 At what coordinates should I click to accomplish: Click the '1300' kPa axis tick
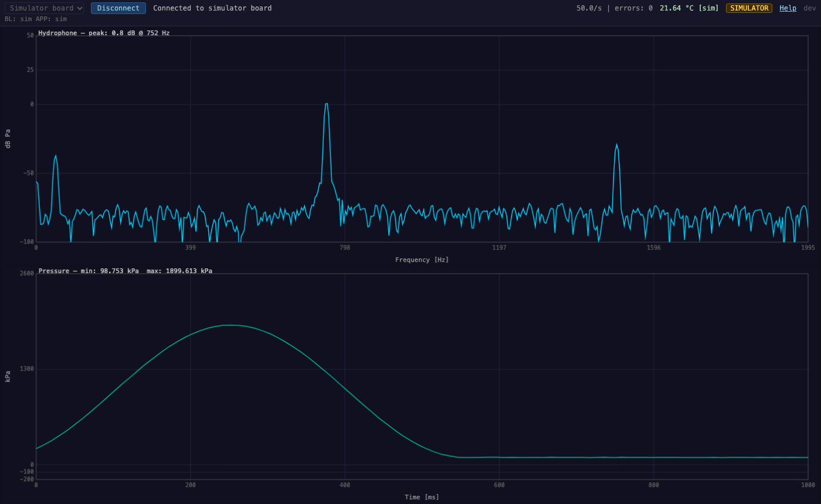click(27, 369)
